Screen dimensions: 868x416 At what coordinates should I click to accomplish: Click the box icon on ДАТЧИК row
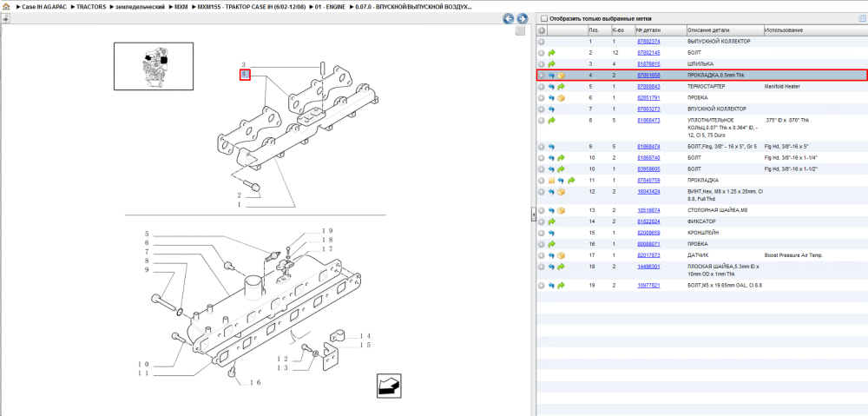point(561,255)
